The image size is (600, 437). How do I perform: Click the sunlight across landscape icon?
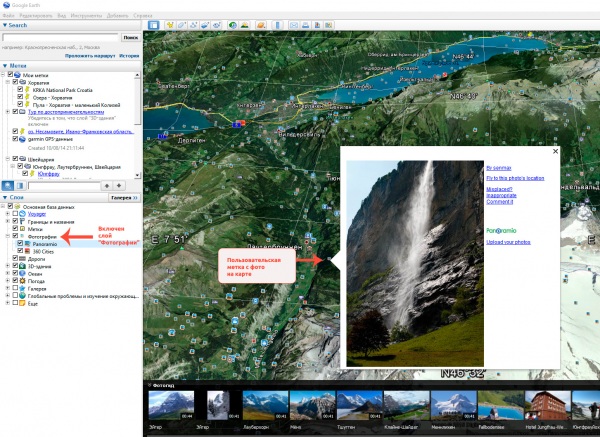coord(244,25)
